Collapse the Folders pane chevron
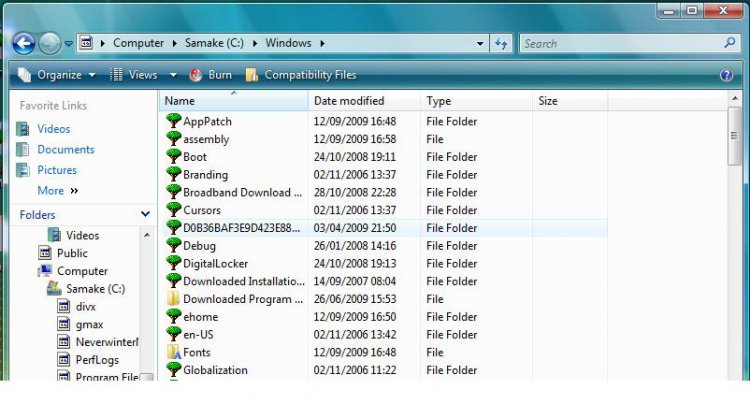The height and width of the screenshot is (404, 750). click(145, 214)
